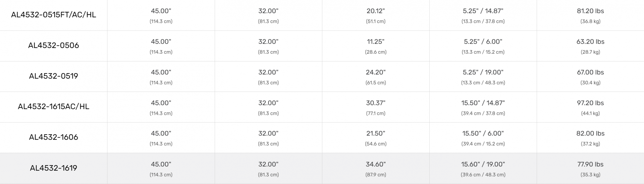Select the 81.20 lbs weight cell

point(590,11)
